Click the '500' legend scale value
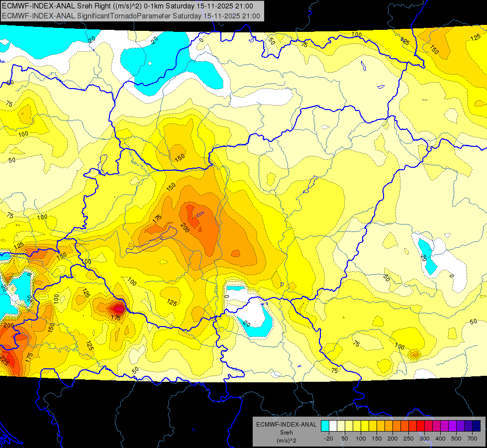 pyautogui.click(x=456, y=439)
